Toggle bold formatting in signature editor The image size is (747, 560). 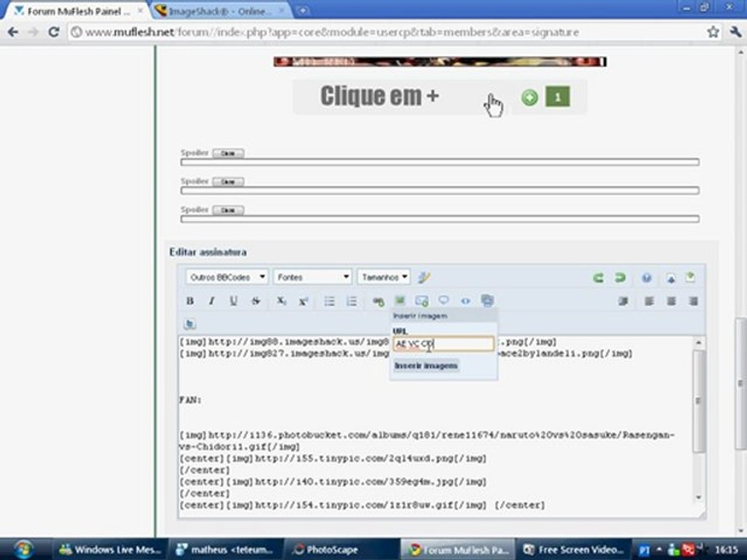point(190,301)
